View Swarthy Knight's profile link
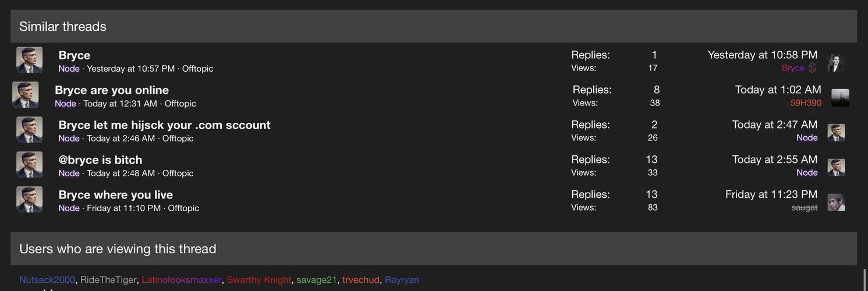Image resolution: width=868 pixels, height=291 pixels. [x=259, y=280]
